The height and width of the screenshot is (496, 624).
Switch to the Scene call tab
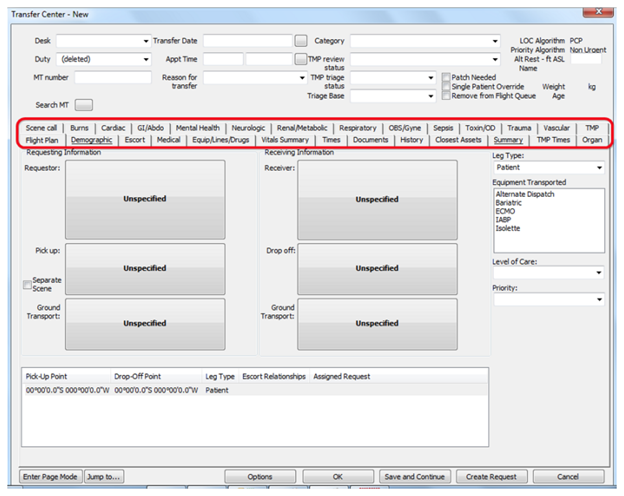pyautogui.click(x=41, y=128)
